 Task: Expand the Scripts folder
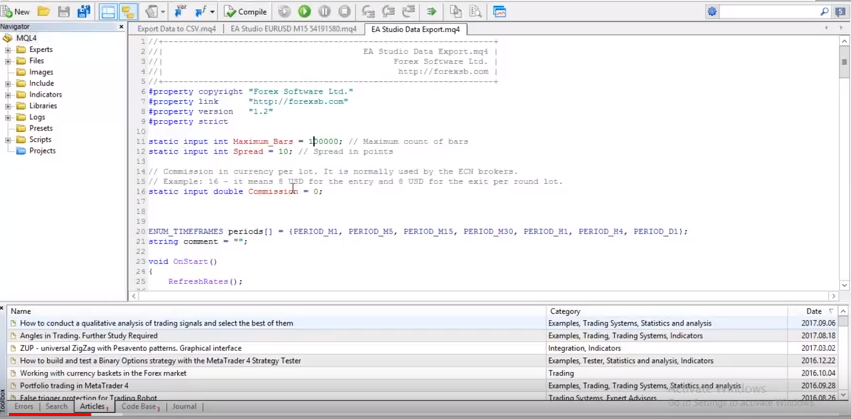pos(8,139)
